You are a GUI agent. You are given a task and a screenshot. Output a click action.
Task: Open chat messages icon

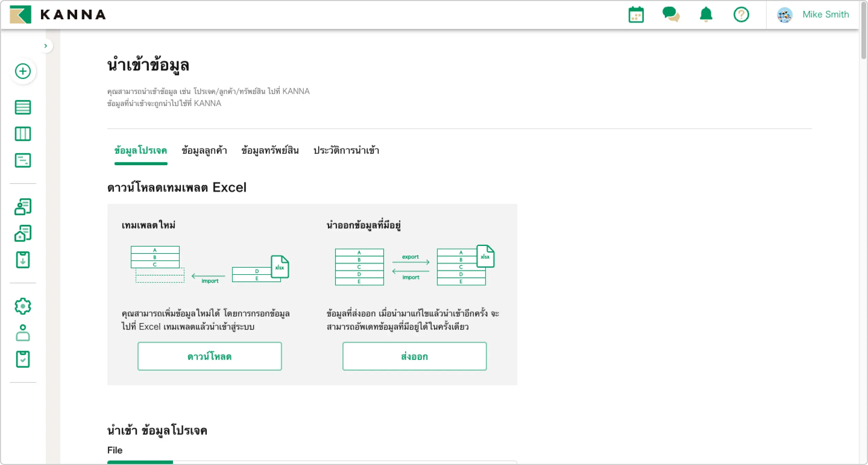point(671,15)
